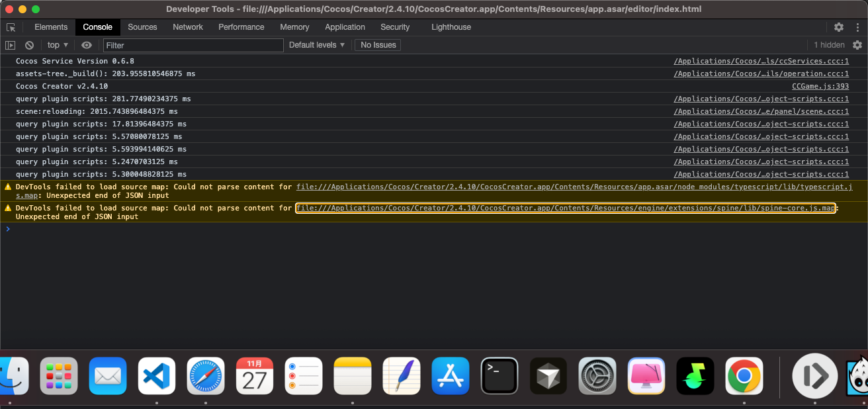
Task: Open the spine-core.js.map file link
Action: [x=566, y=208]
